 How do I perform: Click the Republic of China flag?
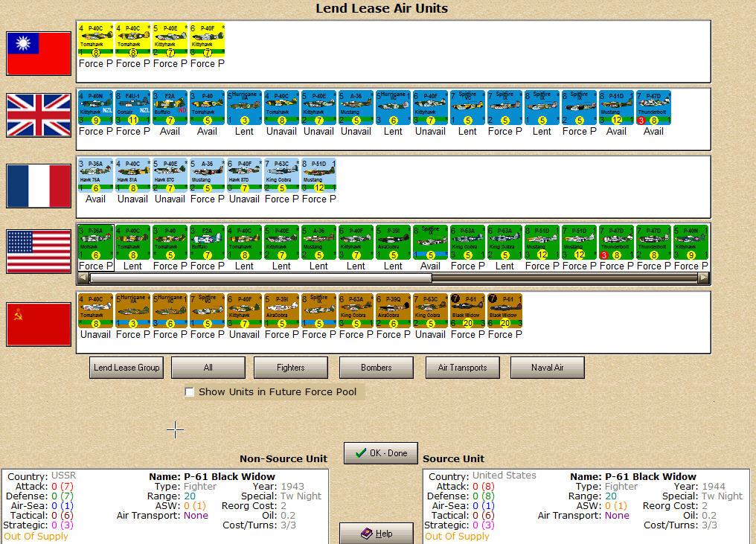tap(39, 53)
